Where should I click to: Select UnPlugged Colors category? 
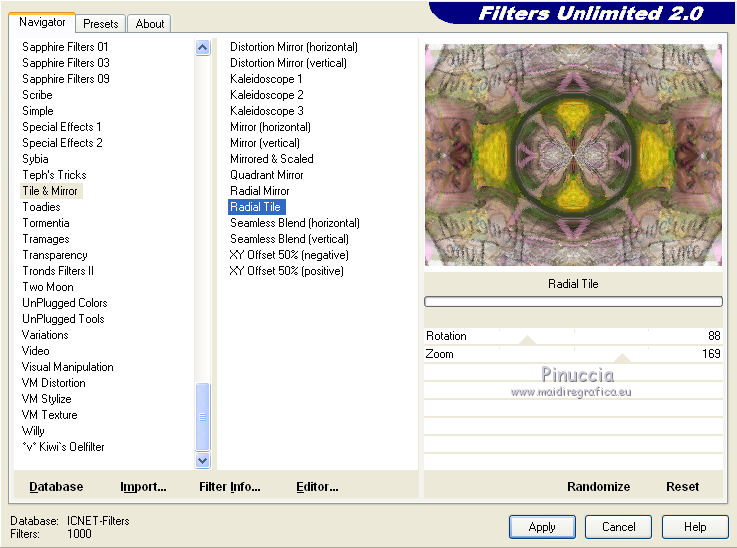pos(64,303)
